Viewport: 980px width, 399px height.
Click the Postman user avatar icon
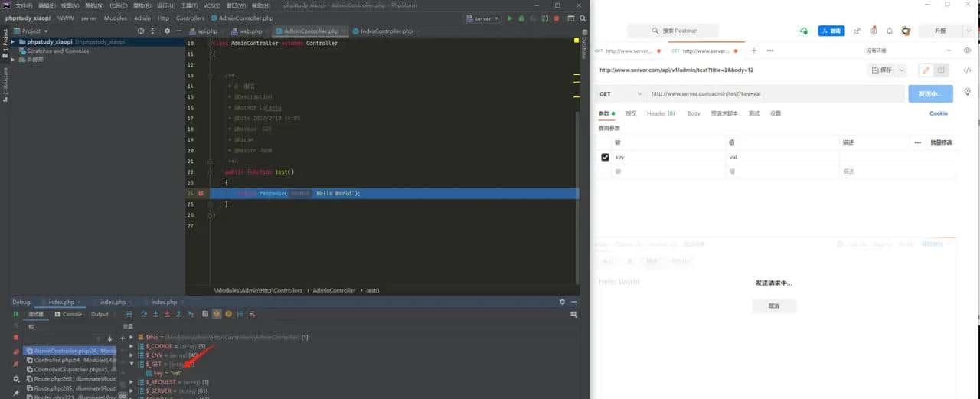[906, 31]
